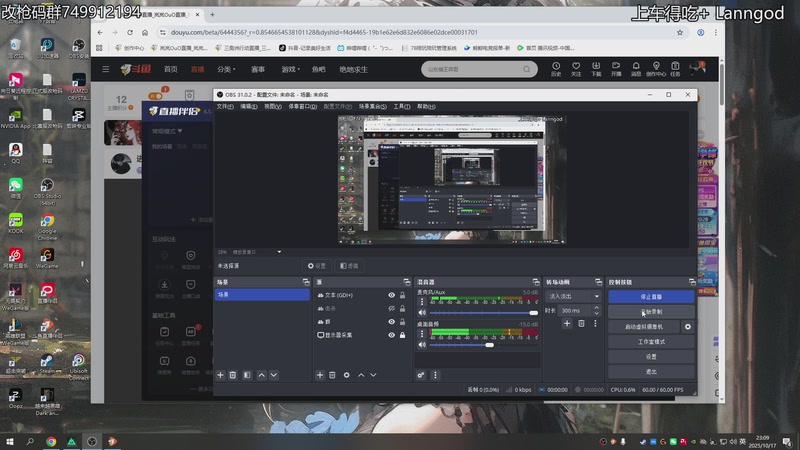800x450 pixels.
Task: Click the Douyu search field in the browser
Action: tap(479, 69)
